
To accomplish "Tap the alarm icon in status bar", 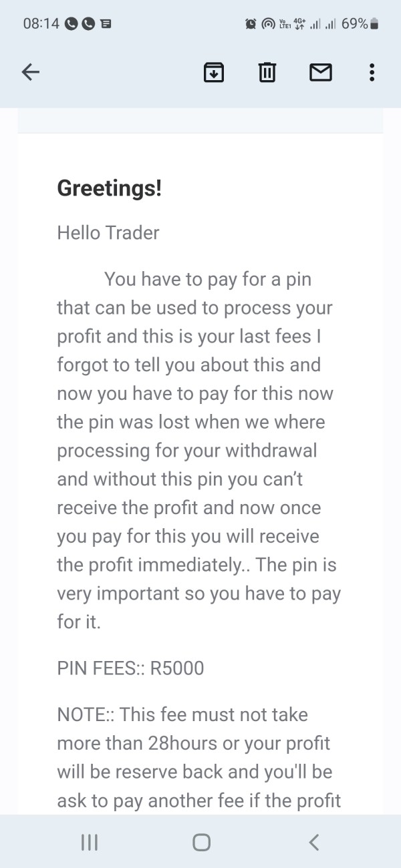I will pos(251,24).
